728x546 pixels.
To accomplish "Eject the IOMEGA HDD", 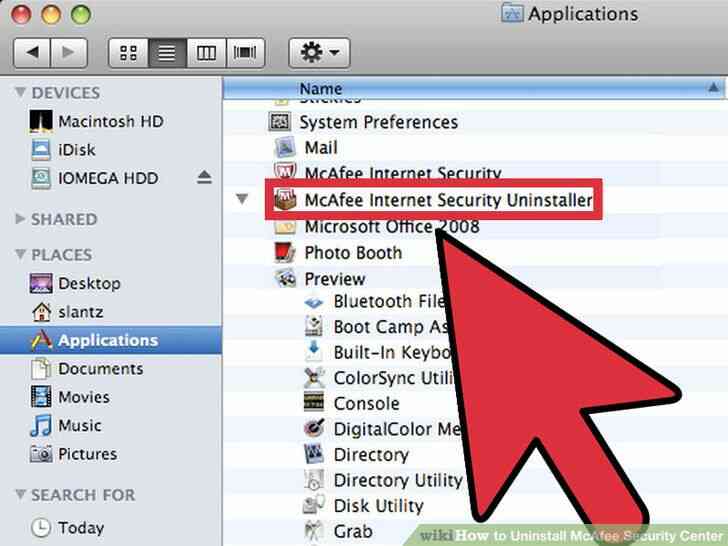I will [204, 177].
